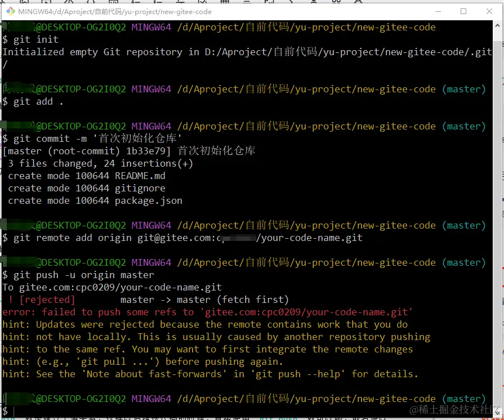Click the '$ git init' command line
Image resolution: width=504 pixels, height=420 pixels.
click(x=30, y=39)
